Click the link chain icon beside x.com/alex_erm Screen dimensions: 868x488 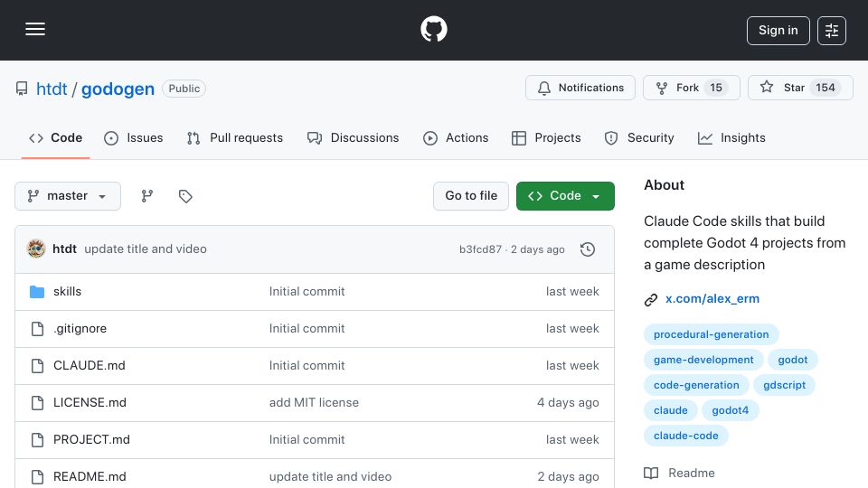point(651,299)
